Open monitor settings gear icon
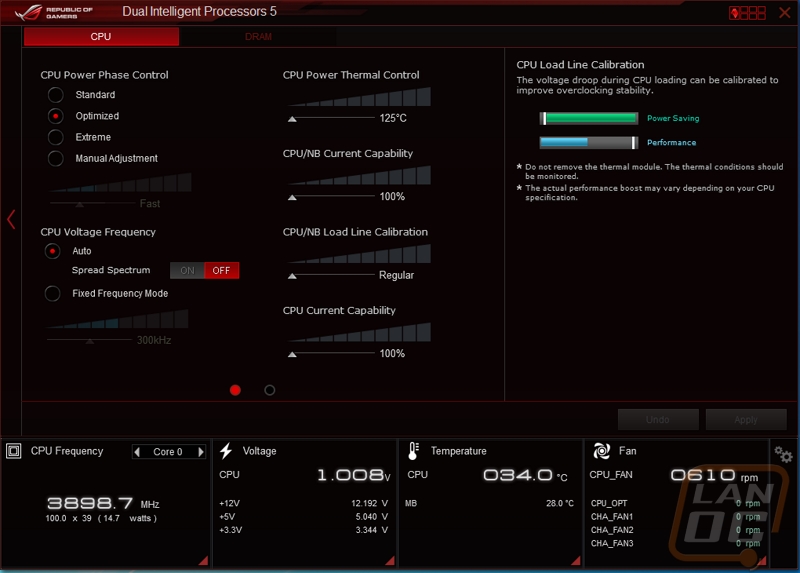This screenshot has width=800, height=573. pos(783,454)
